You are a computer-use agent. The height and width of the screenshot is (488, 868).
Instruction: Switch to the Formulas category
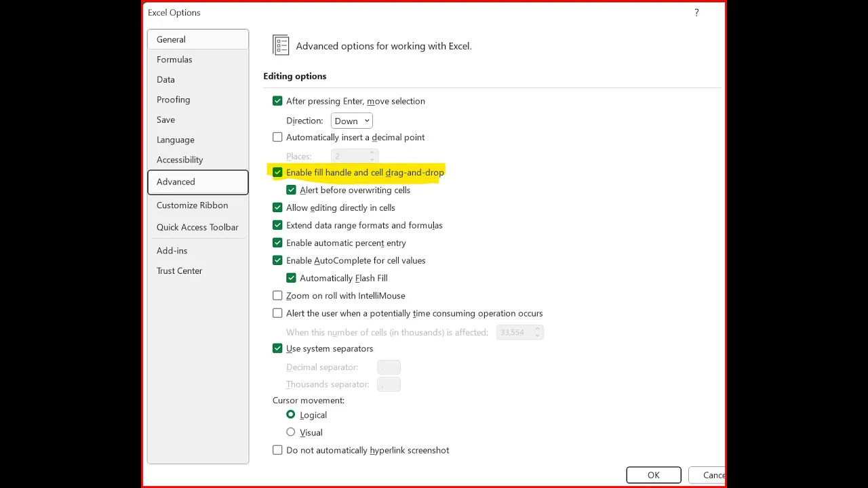197,60
